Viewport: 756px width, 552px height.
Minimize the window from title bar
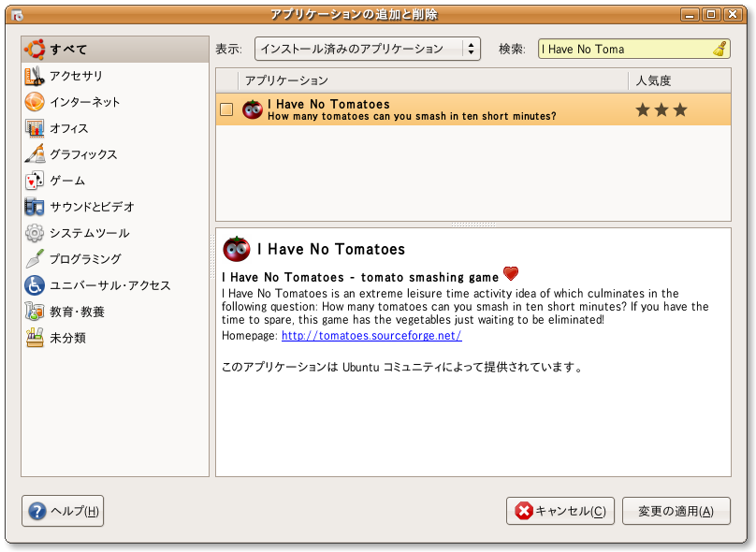[x=690, y=15]
